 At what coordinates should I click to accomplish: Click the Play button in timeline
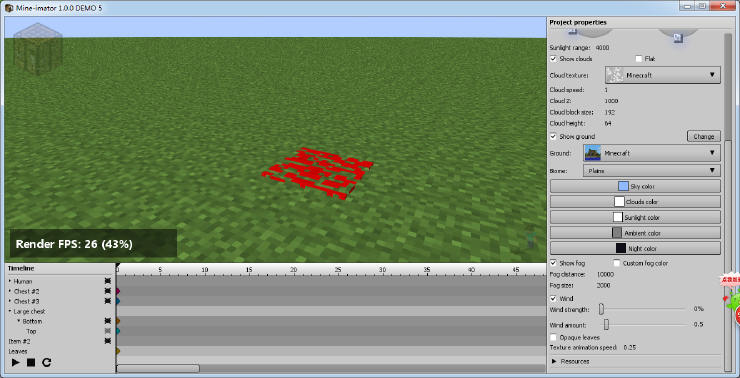[16, 362]
